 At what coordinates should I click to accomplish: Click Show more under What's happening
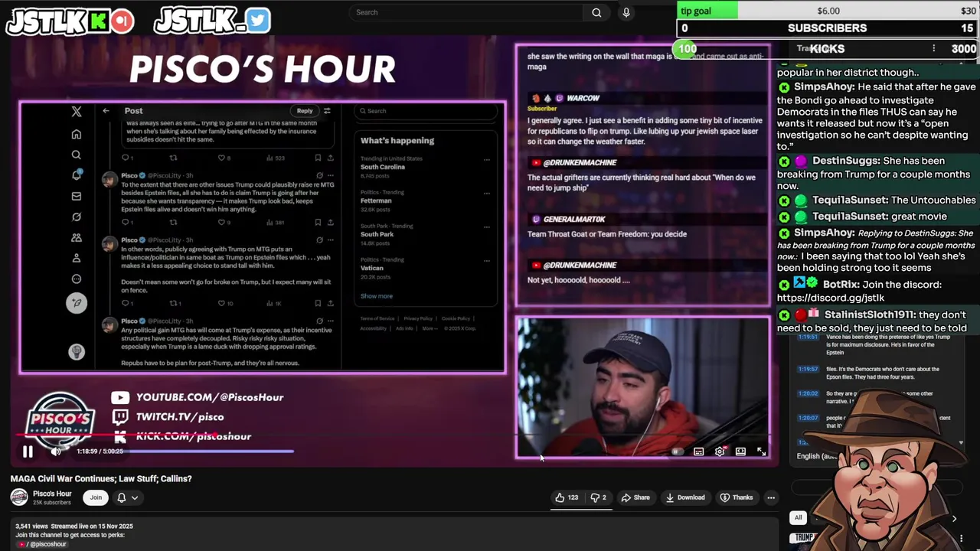click(x=377, y=296)
